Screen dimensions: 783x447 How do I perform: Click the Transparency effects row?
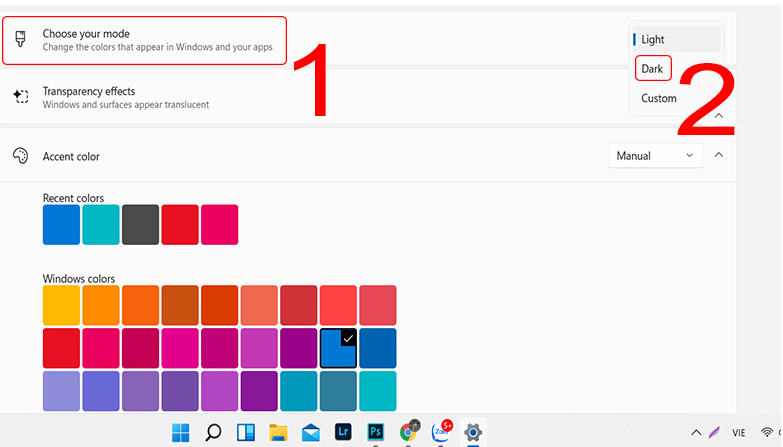tap(368, 96)
